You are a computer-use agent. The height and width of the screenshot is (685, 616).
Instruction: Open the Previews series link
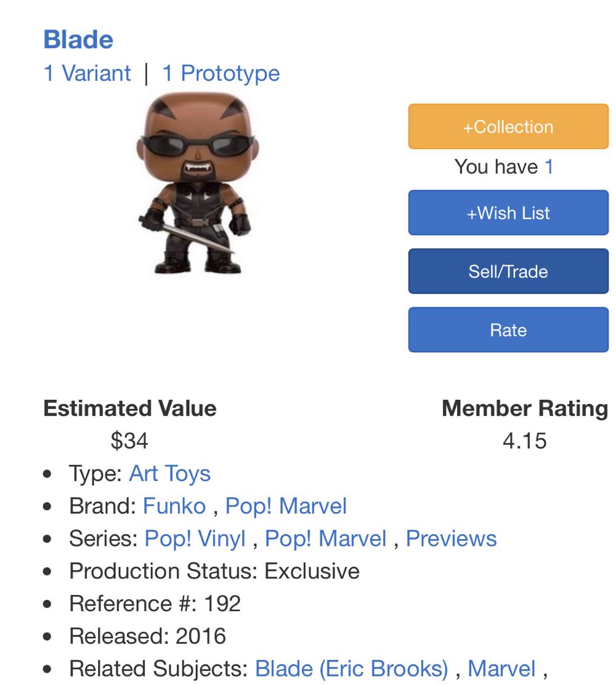pyautogui.click(x=451, y=538)
